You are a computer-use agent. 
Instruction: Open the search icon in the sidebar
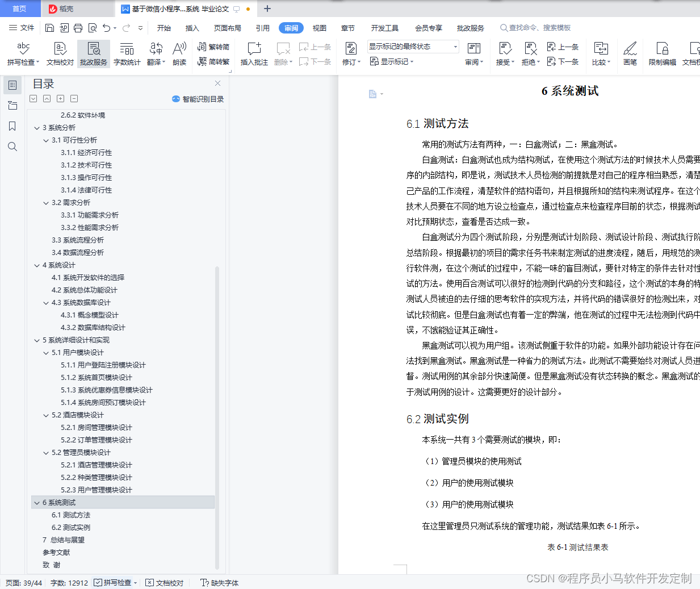tap(12, 147)
